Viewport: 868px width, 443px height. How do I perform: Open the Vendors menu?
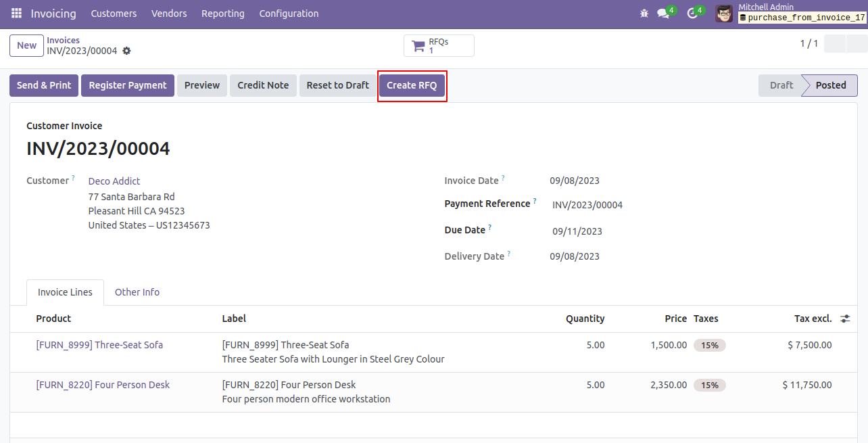click(x=169, y=14)
